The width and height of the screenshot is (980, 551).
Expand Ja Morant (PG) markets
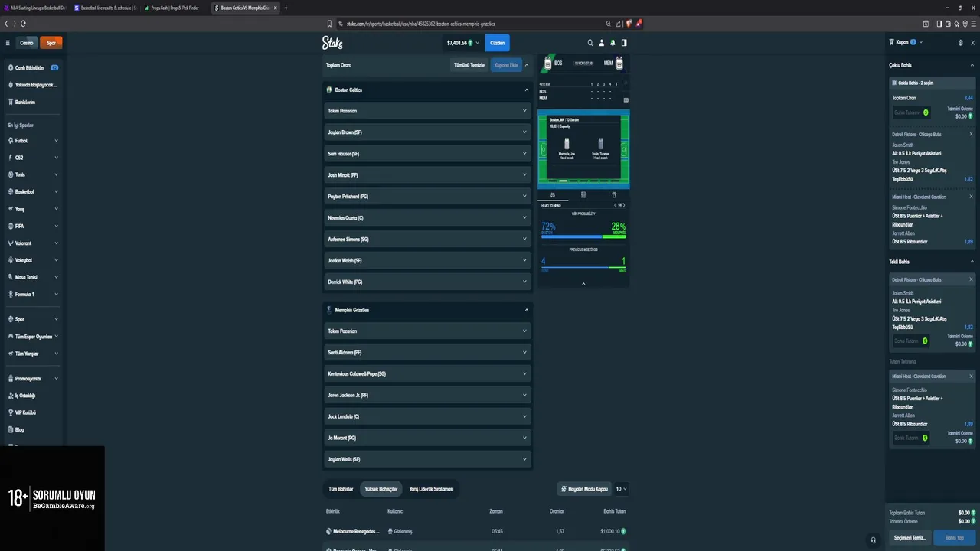[x=427, y=438]
